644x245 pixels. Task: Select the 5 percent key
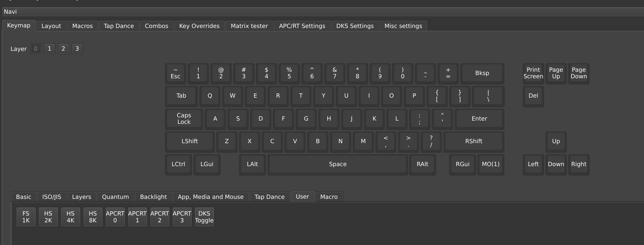click(x=289, y=73)
